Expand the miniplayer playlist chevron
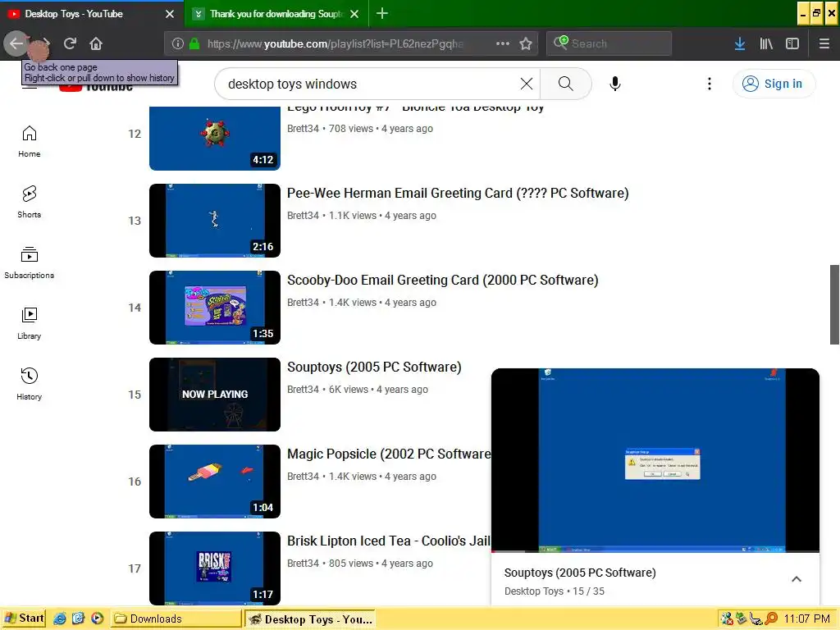Image resolution: width=840 pixels, height=630 pixels. [x=797, y=579]
